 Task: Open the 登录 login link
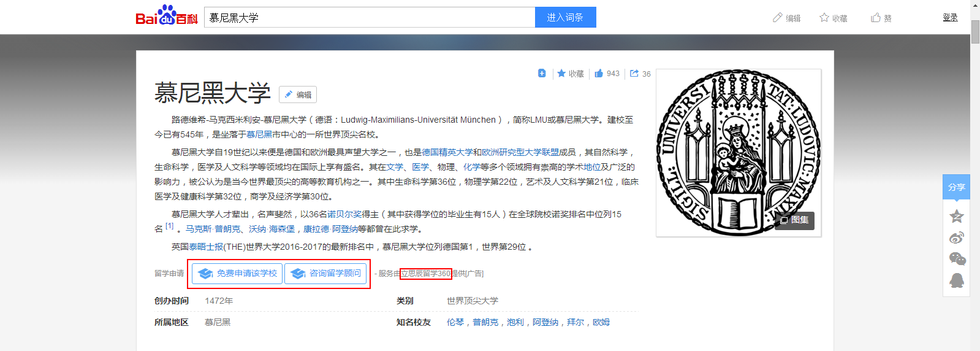(x=950, y=18)
